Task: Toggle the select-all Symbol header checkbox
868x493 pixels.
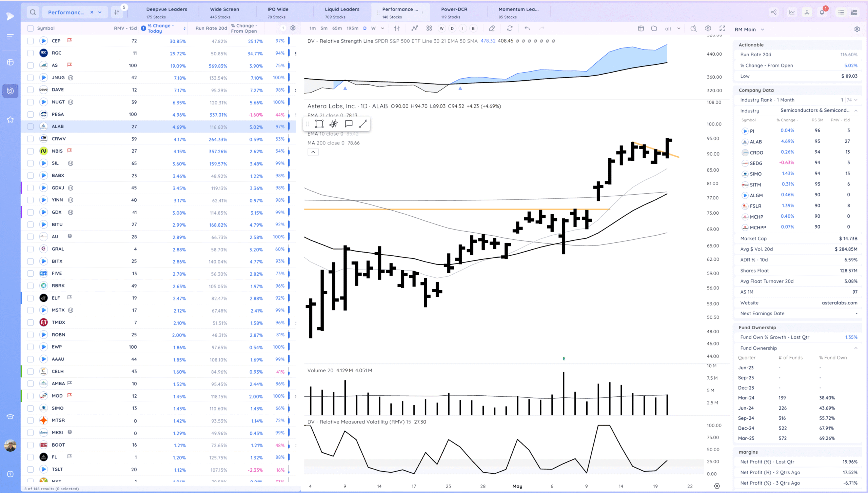Action: coord(31,28)
